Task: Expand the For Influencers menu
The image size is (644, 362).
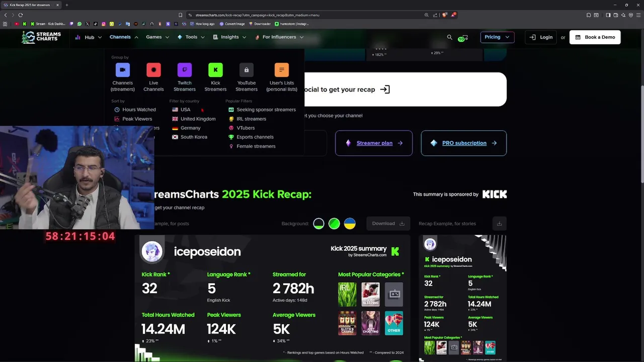Action: click(279, 37)
